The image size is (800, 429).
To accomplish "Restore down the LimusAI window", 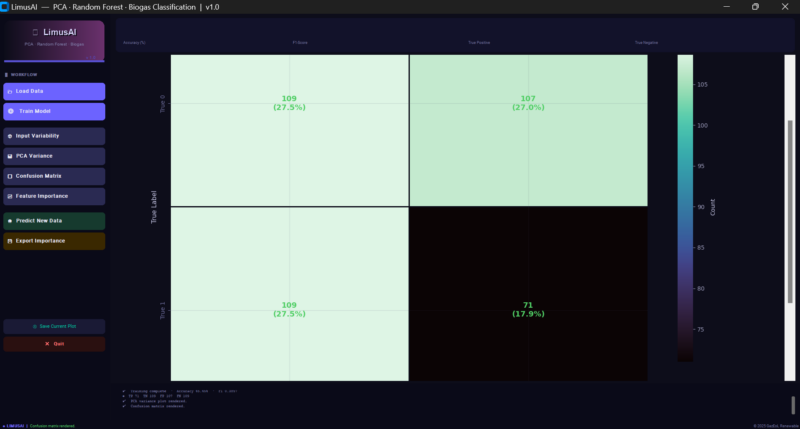I will [x=755, y=7].
